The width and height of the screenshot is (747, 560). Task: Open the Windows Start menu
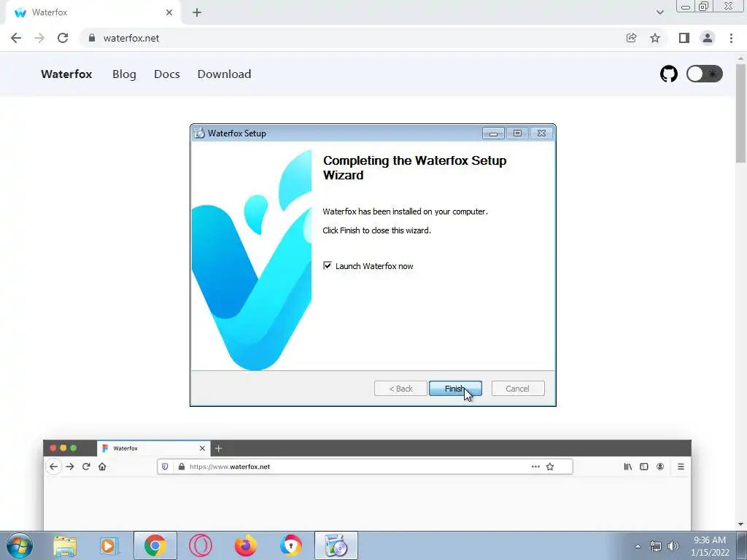click(x=20, y=545)
